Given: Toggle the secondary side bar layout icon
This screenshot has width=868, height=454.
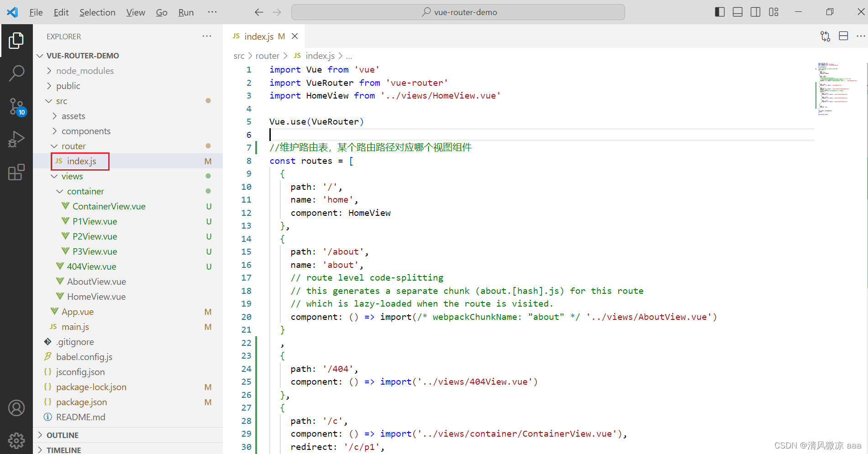Looking at the screenshot, I should (x=755, y=12).
